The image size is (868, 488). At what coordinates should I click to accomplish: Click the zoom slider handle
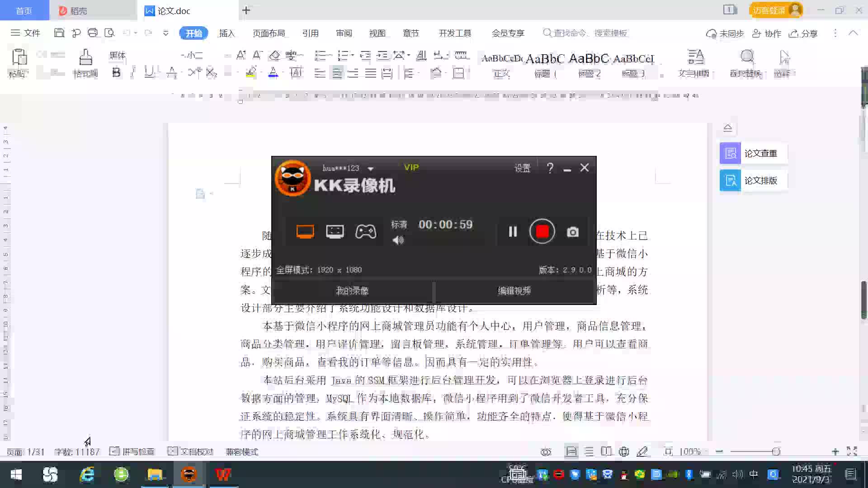776,451
